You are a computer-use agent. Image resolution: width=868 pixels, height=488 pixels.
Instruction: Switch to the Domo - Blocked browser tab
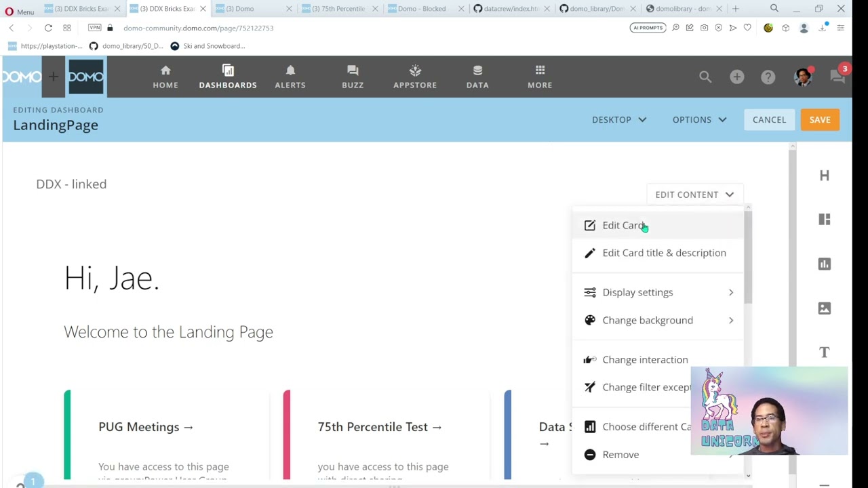click(x=423, y=9)
